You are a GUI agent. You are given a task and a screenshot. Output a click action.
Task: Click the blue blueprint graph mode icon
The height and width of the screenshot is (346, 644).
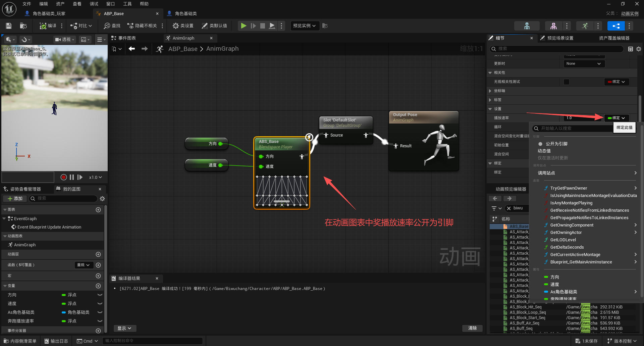pyautogui.click(x=616, y=26)
